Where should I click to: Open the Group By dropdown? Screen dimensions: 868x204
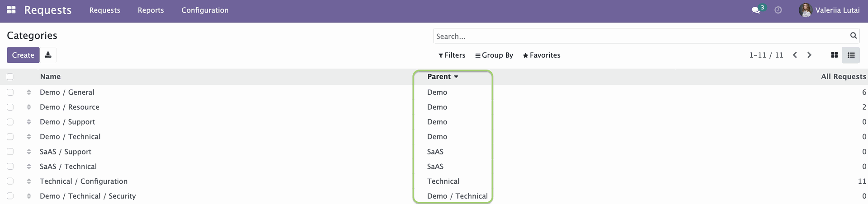[x=494, y=55]
